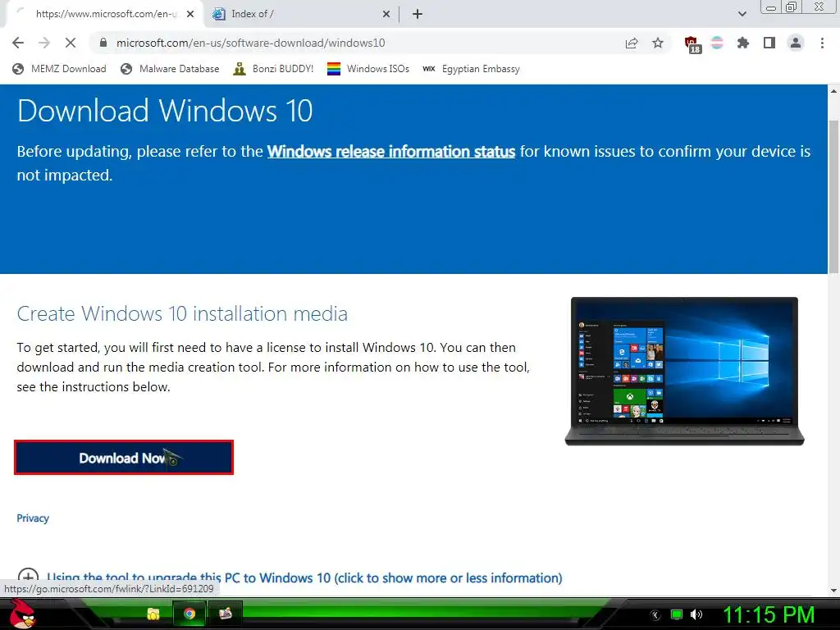Click the browser forward arrow

(x=44, y=43)
